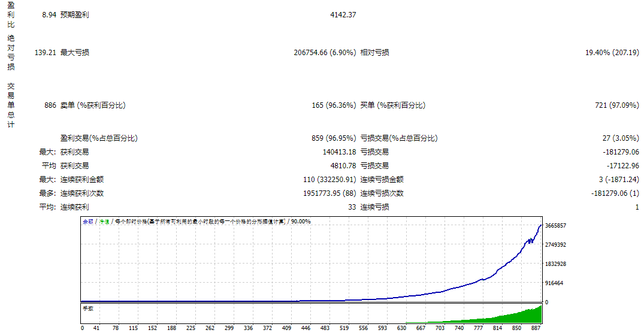Select the largest loss trade -181279.06
The height and width of the screenshot is (333, 644).
(x=621, y=152)
